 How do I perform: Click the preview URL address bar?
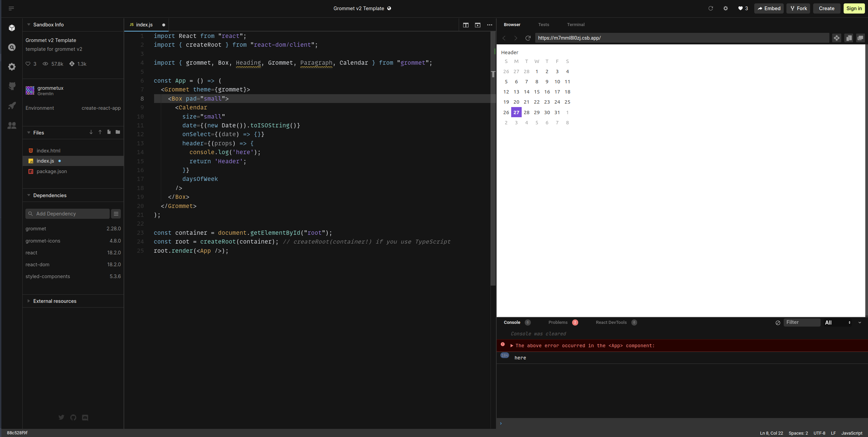682,38
